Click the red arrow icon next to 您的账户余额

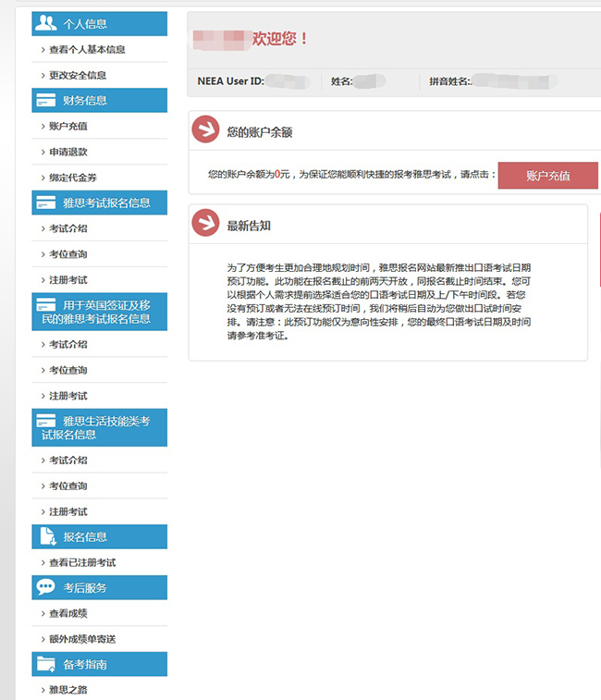click(204, 130)
